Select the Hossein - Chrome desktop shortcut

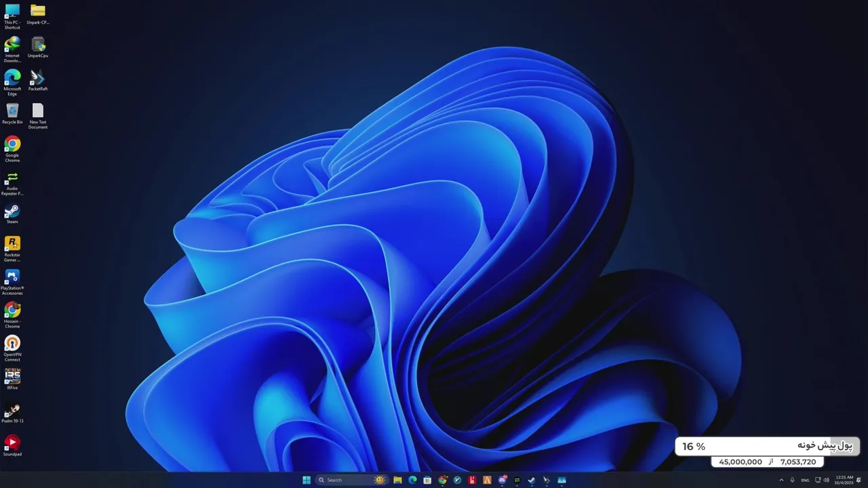click(12, 315)
